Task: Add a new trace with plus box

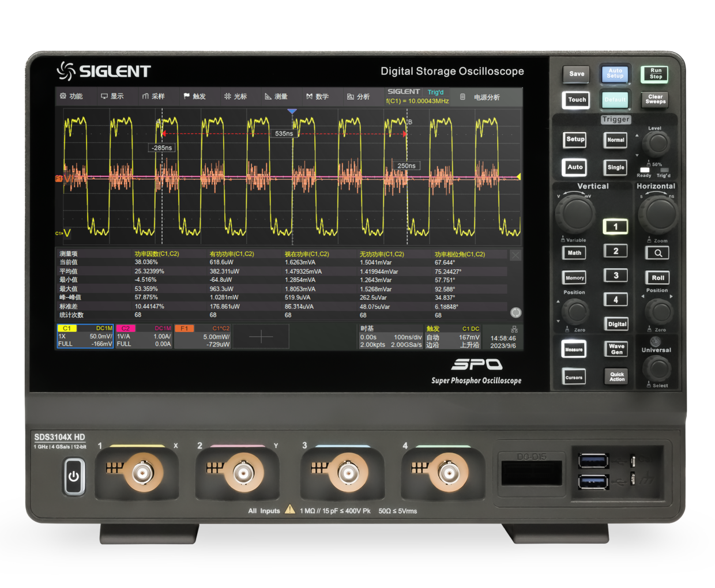Action: 261,336
